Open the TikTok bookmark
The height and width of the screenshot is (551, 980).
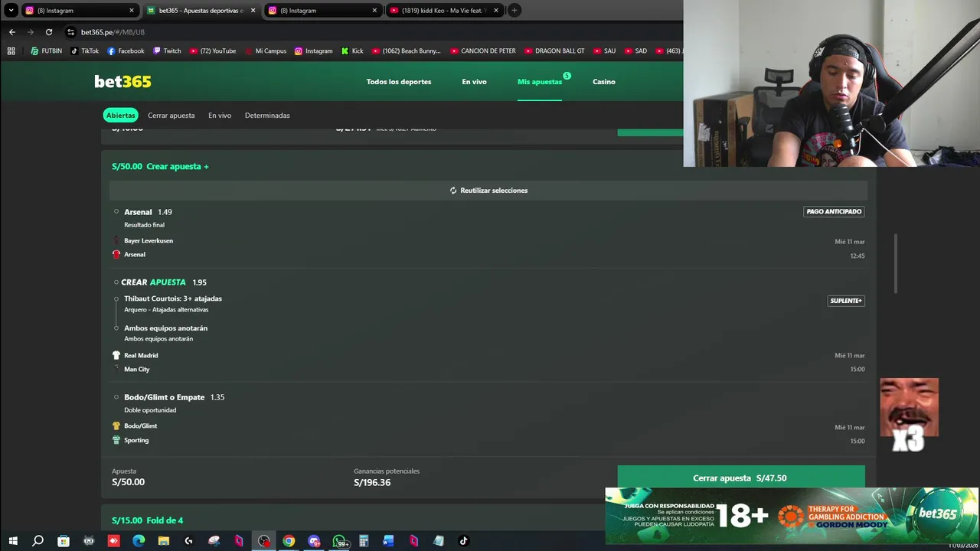(85, 51)
